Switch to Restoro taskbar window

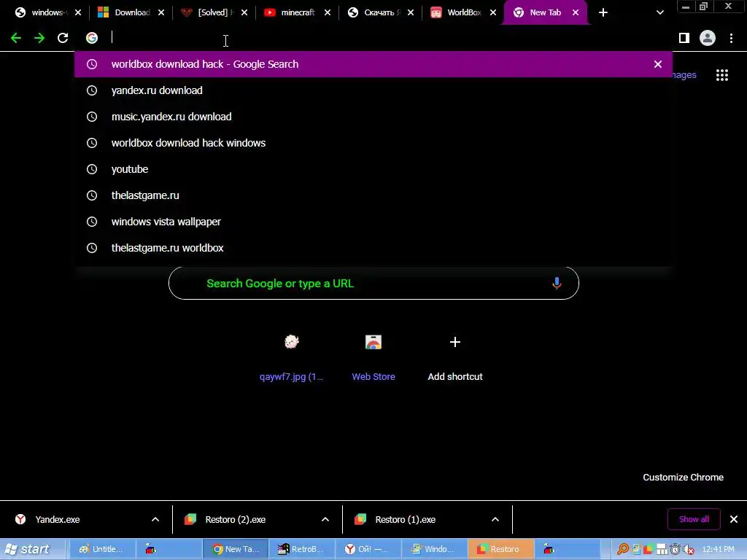coord(500,549)
